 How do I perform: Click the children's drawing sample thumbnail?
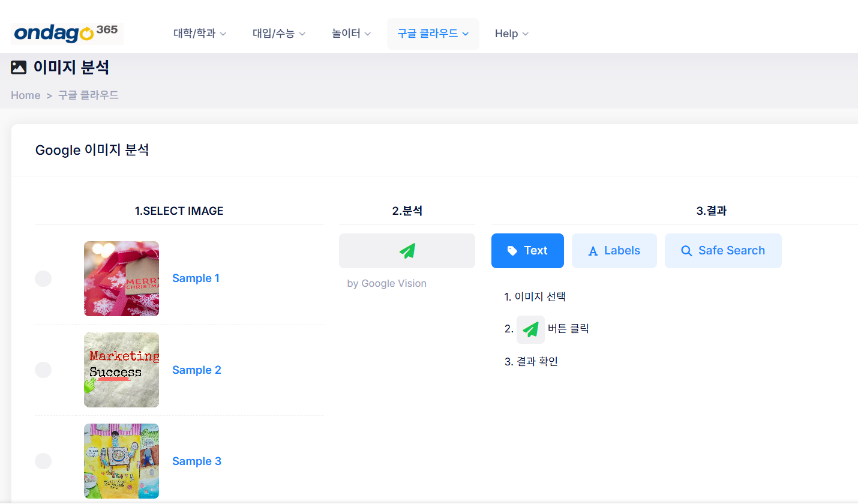(121, 461)
